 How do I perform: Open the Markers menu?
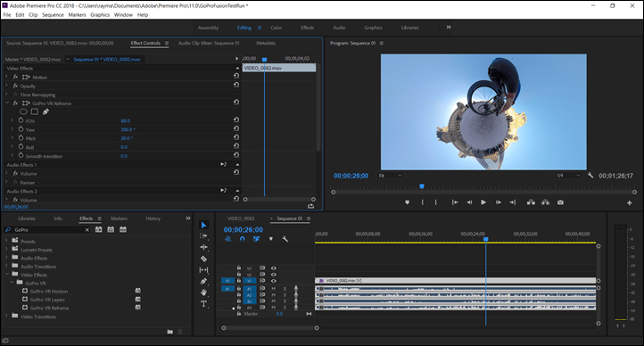tap(77, 15)
